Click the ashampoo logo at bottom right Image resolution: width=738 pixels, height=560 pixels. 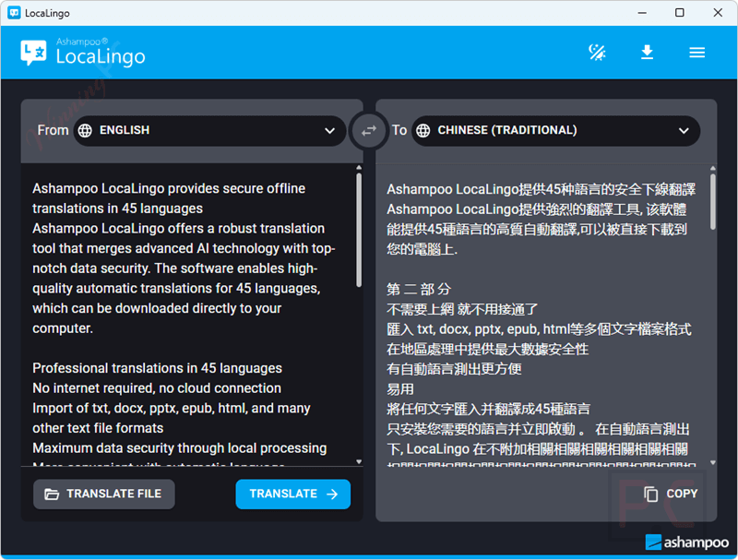click(x=686, y=542)
